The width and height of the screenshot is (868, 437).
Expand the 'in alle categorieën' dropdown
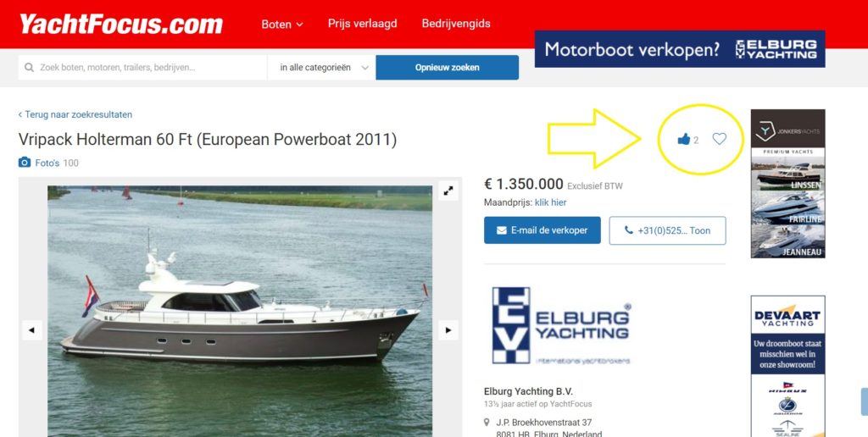click(324, 68)
